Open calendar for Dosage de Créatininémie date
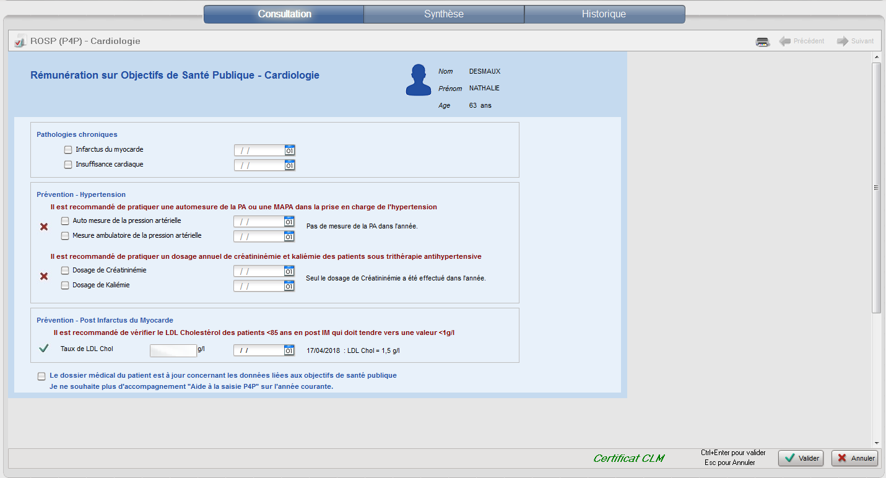Viewport: 886px width, 478px height. pyautogui.click(x=289, y=271)
